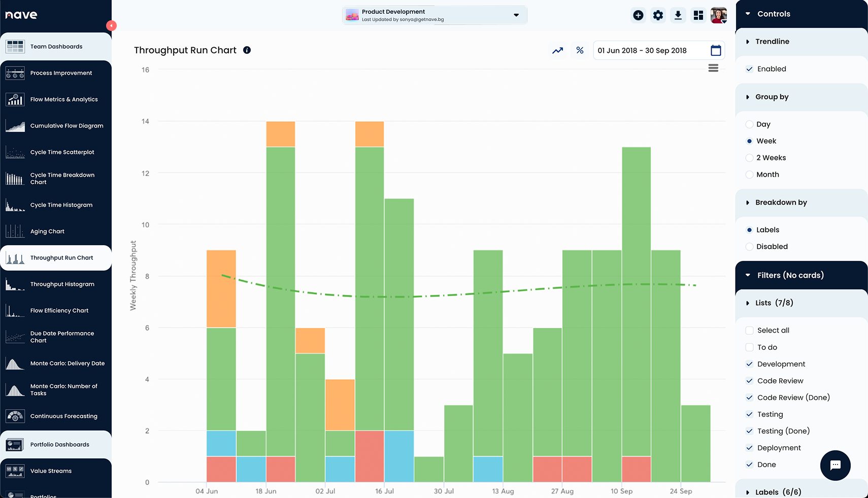Screen dimensions: 868x498
Task: Open the chat support bubble
Action: pyautogui.click(x=835, y=465)
